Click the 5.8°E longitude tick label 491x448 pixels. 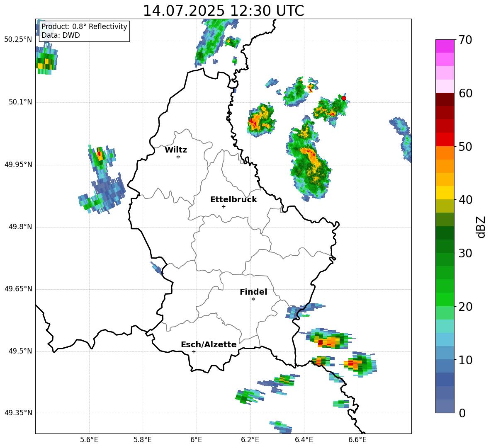click(143, 440)
